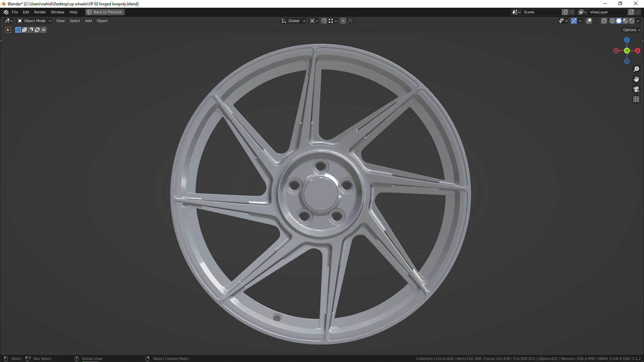Toggle the snapping magnet icon
Image resolution: width=644 pixels, height=362 pixels.
click(x=324, y=21)
